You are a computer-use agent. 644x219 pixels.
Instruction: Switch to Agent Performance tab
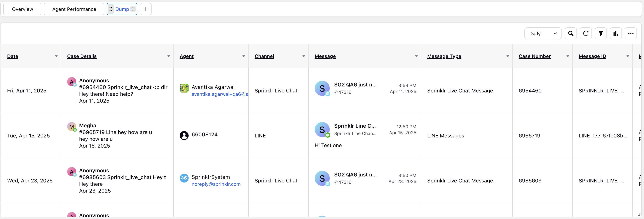click(x=74, y=9)
